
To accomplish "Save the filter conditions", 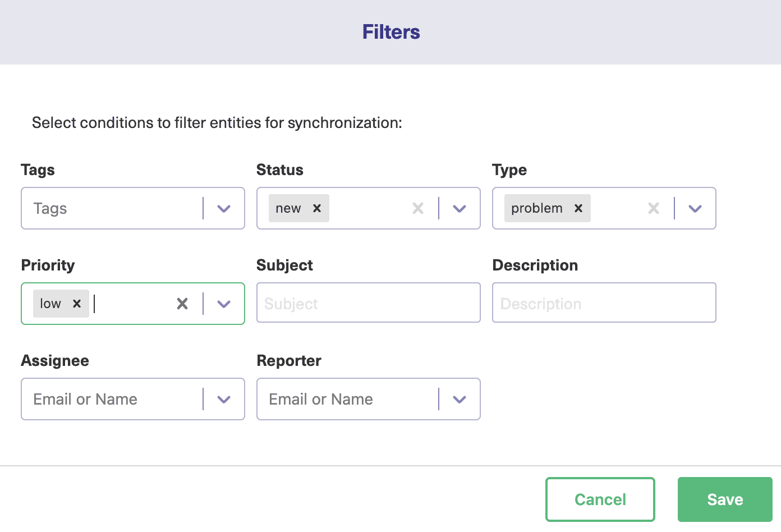I will tap(725, 499).
